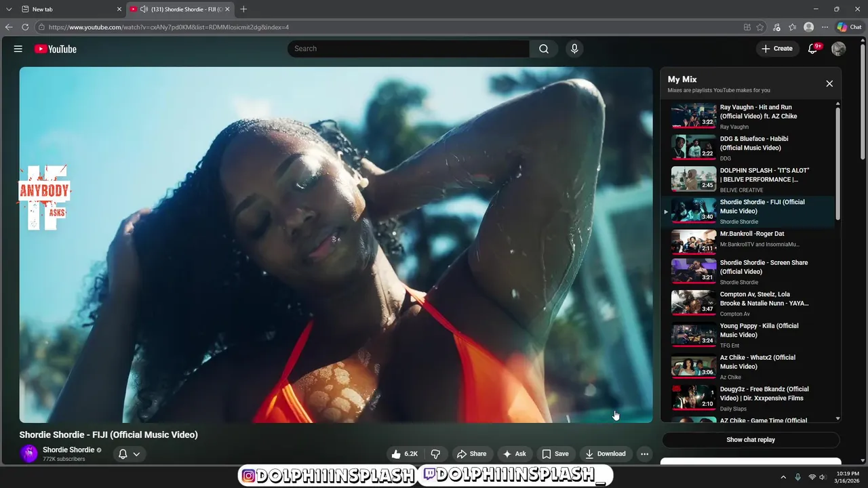868x488 pixels.
Task: Open Az Chike - Whatx2 title
Action: tap(757, 362)
